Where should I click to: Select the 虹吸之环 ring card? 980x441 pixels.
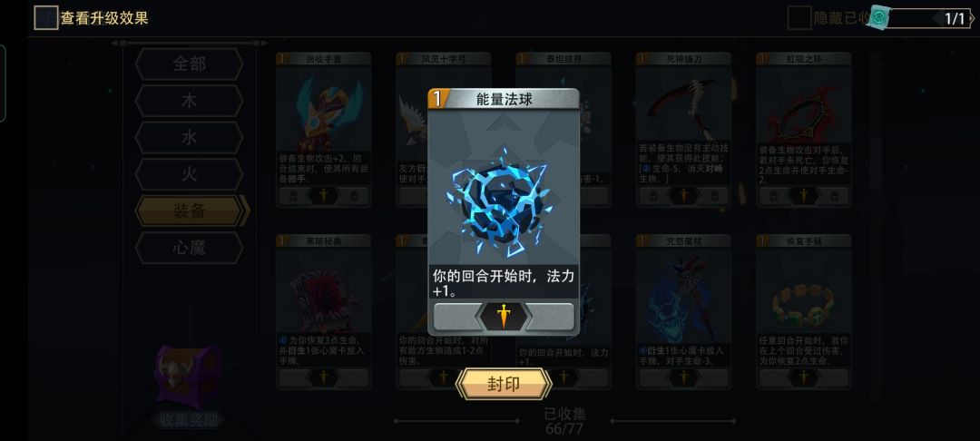pyautogui.click(x=804, y=130)
